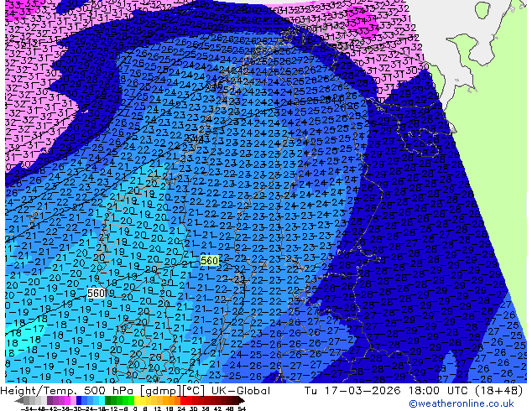Click the yellow-highlighted 560 contour label
This screenshot has height=411, width=532.
point(209,260)
